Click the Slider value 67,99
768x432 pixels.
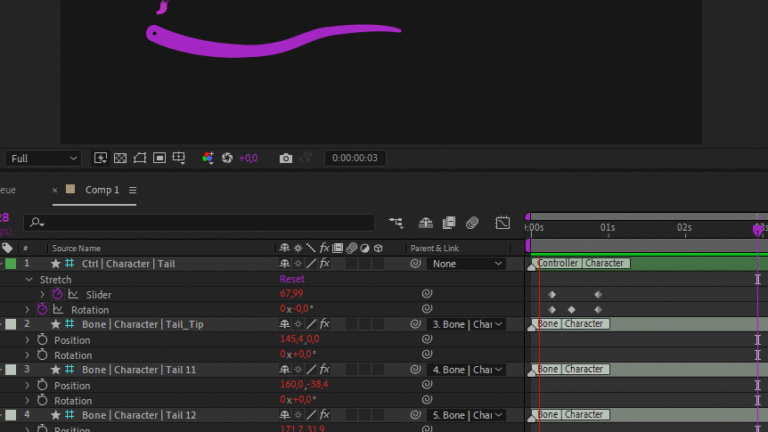pyautogui.click(x=291, y=295)
